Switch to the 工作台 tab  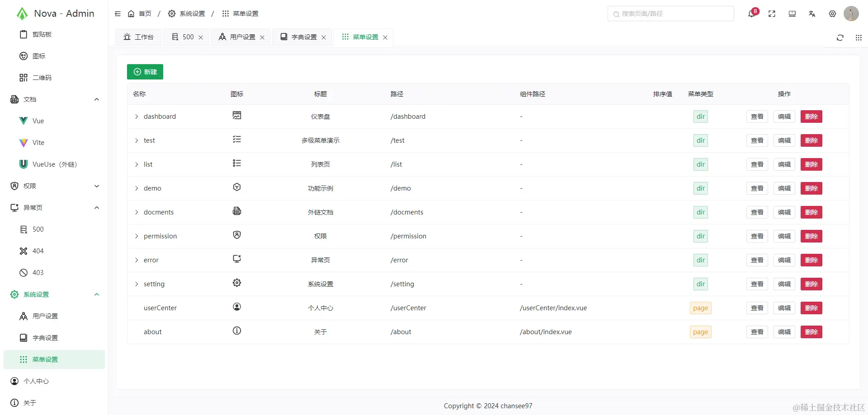coord(138,37)
